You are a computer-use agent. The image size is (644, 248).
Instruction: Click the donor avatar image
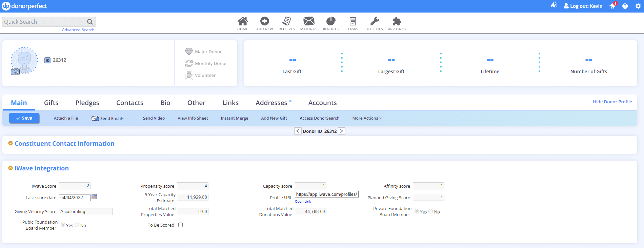pos(24,60)
